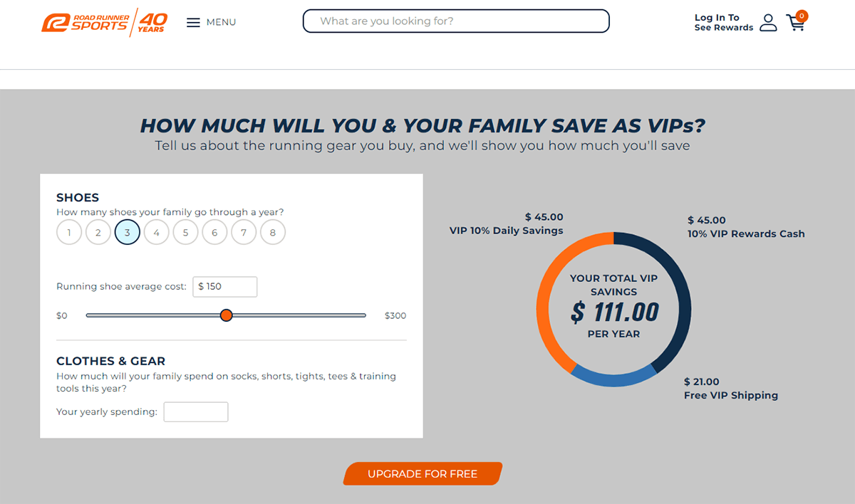Click inside the search bar

coord(455,21)
